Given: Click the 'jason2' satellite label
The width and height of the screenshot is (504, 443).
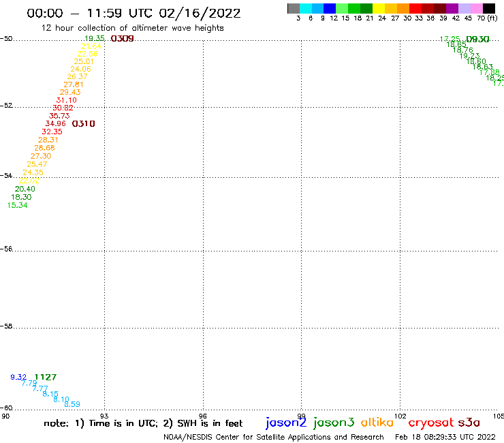Looking at the screenshot, I should coord(286,423).
